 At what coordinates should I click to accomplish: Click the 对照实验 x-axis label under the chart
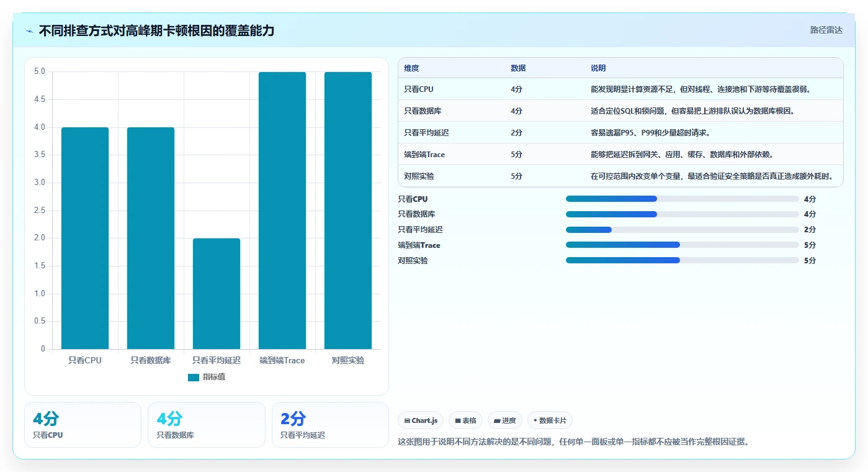tap(348, 360)
